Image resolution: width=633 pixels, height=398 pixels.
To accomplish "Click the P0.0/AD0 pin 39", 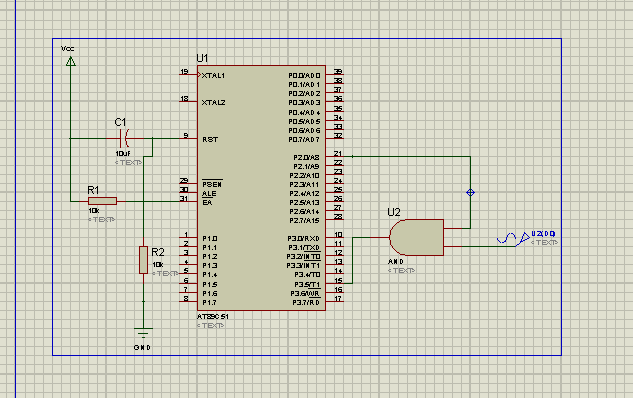I will click(x=335, y=74).
